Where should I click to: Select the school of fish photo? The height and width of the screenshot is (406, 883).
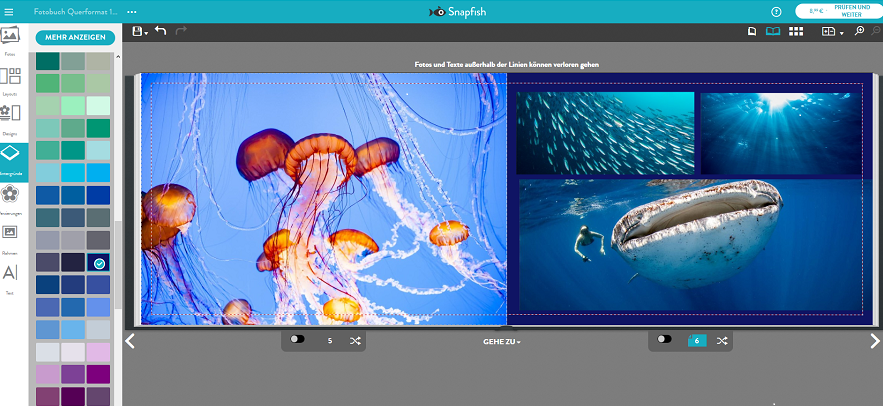(605, 133)
